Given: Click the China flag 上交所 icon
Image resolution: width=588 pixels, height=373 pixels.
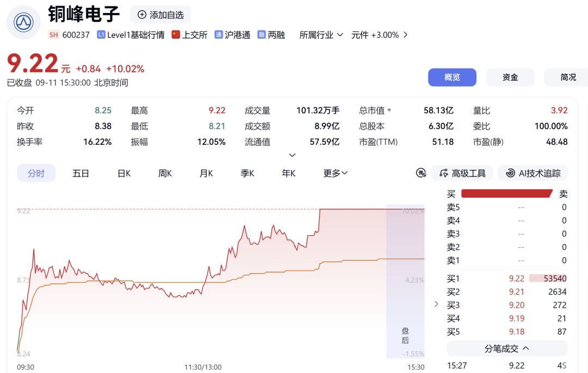Looking at the screenshot, I should pyautogui.click(x=175, y=34).
